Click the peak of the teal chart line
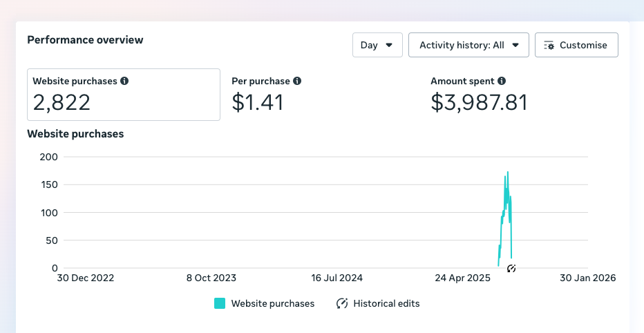 pyautogui.click(x=508, y=173)
